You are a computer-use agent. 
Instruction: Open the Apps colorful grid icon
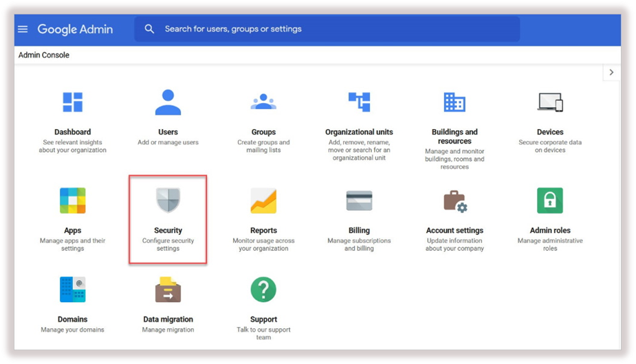point(73,201)
